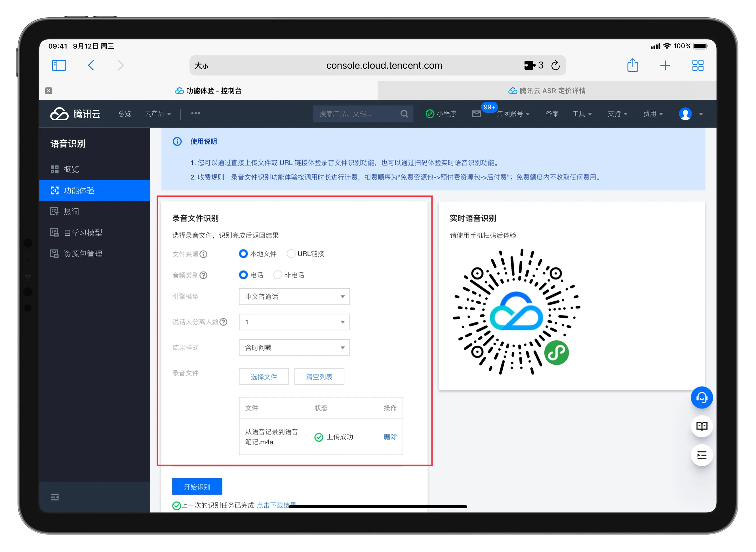Show the 文件来源 info tooltip icon
This screenshot has height=552, width=756.
[203, 254]
